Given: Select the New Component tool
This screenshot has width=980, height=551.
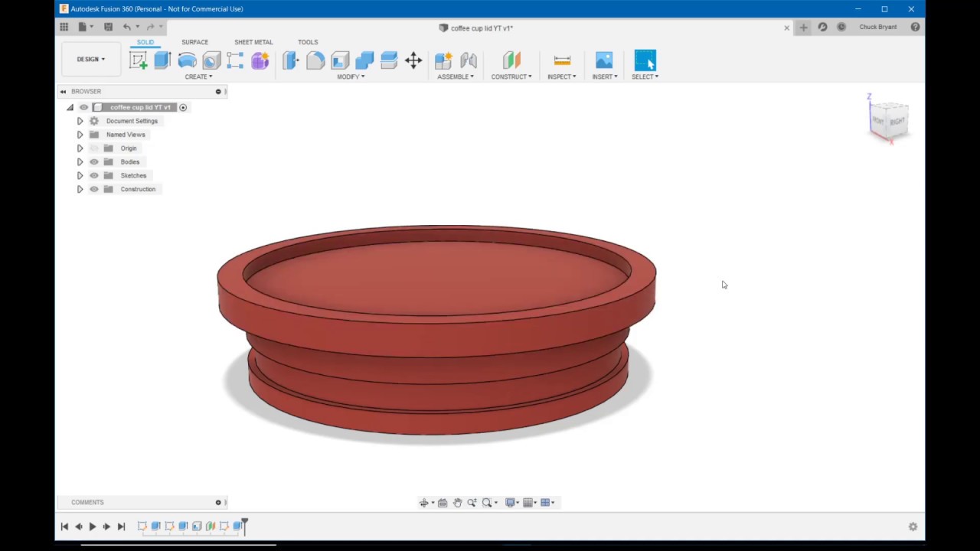Looking at the screenshot, I should tap(443, 60).
